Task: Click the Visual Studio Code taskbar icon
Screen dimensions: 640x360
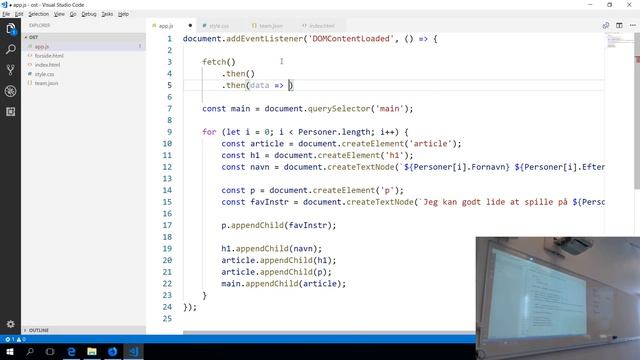Action: point(133,351)
